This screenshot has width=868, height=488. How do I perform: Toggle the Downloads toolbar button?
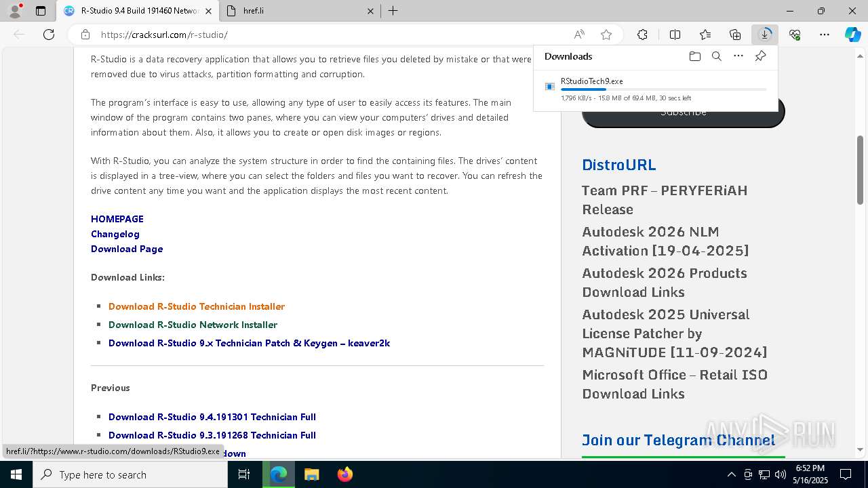[x=765, y=35]
